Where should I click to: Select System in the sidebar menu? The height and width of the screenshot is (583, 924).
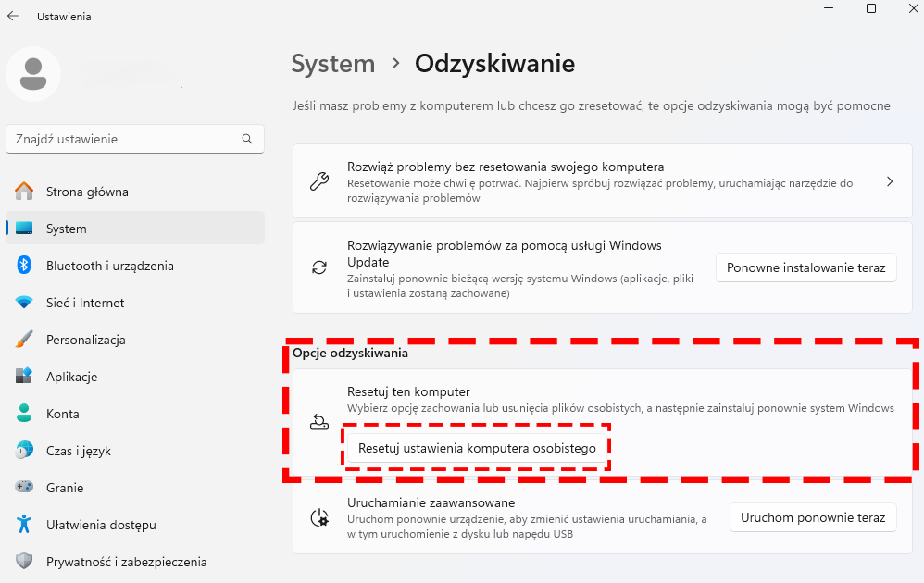[x=135, y=229]
